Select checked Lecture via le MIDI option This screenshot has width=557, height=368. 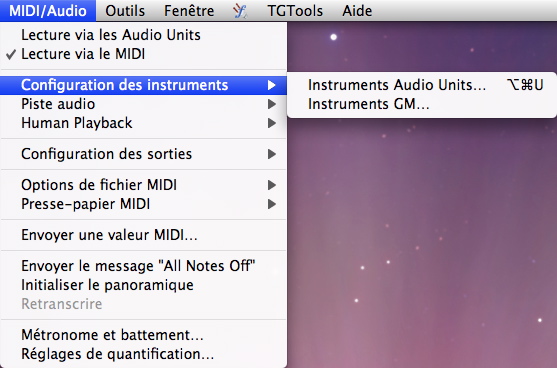click(144, 54)
